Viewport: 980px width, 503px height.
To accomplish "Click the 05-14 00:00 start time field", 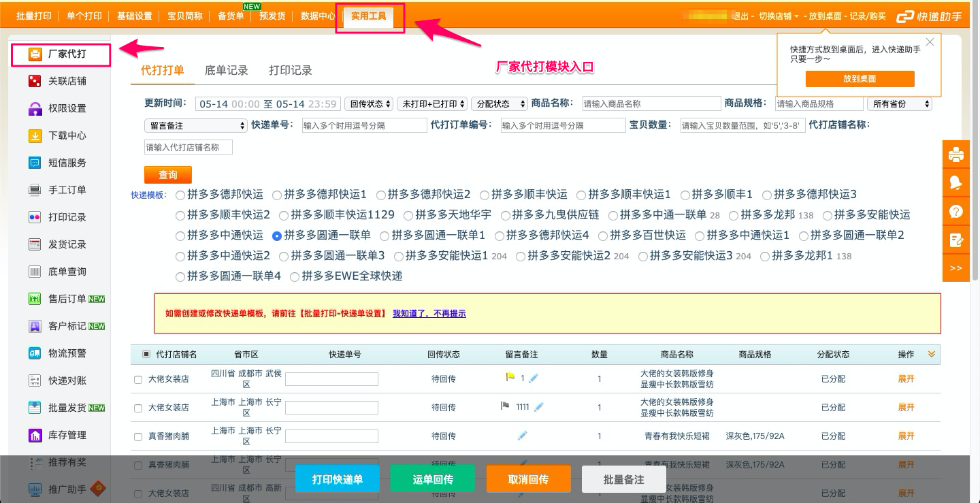I will 229,104.
